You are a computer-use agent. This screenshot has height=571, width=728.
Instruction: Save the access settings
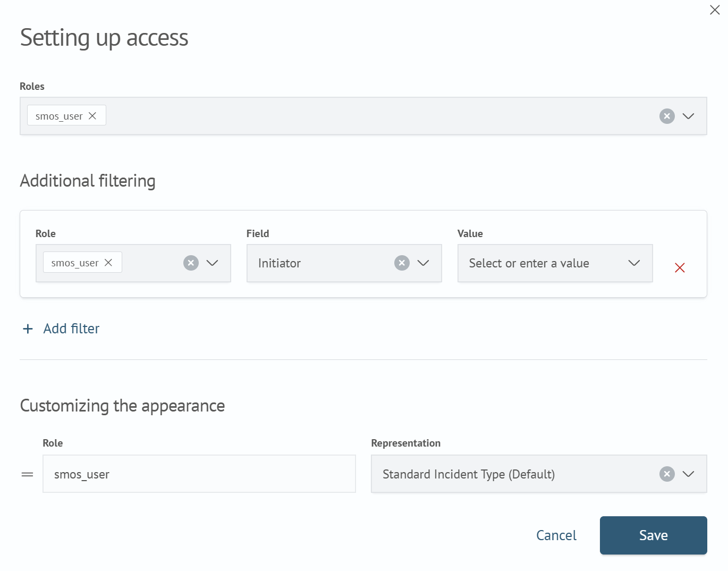pyautogui.click(x=654, y=535)
